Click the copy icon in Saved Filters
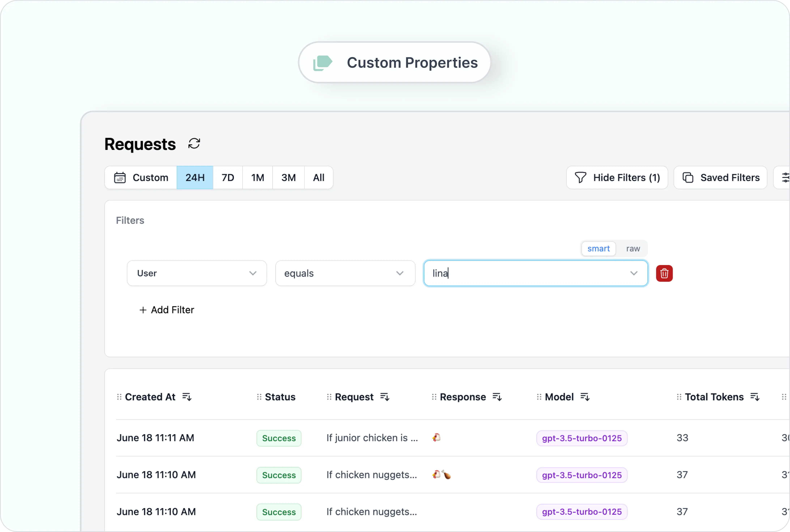 [x=687, y=177]
